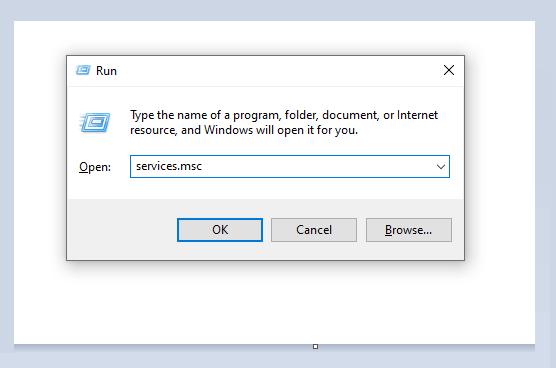Viewport: 556px width, 368px height.
Task: Select the services.msc text in the field
Action: (169, 166)
